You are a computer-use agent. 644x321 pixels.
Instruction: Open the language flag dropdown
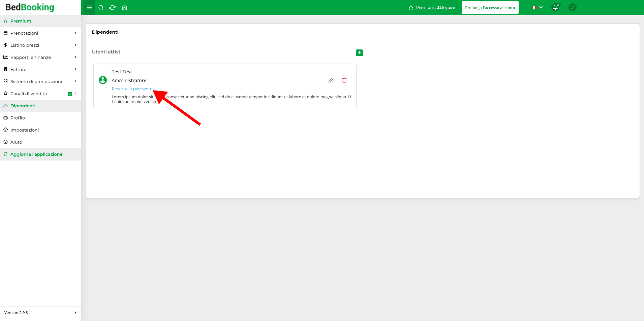(x=537, y=7)
